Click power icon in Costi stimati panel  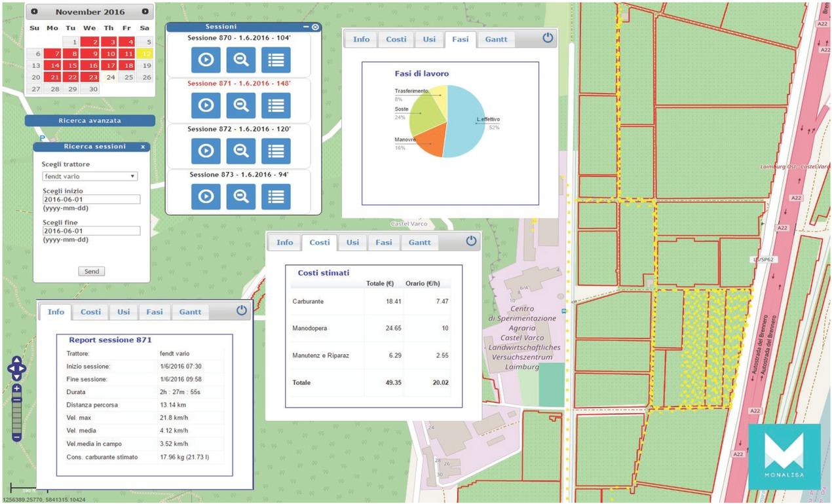point(471,241)
